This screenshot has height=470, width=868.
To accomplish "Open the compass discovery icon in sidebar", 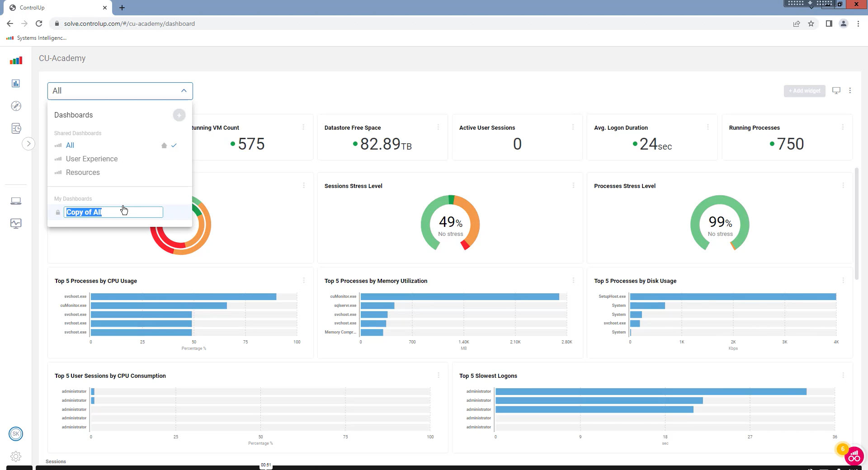I will (16, 106).
